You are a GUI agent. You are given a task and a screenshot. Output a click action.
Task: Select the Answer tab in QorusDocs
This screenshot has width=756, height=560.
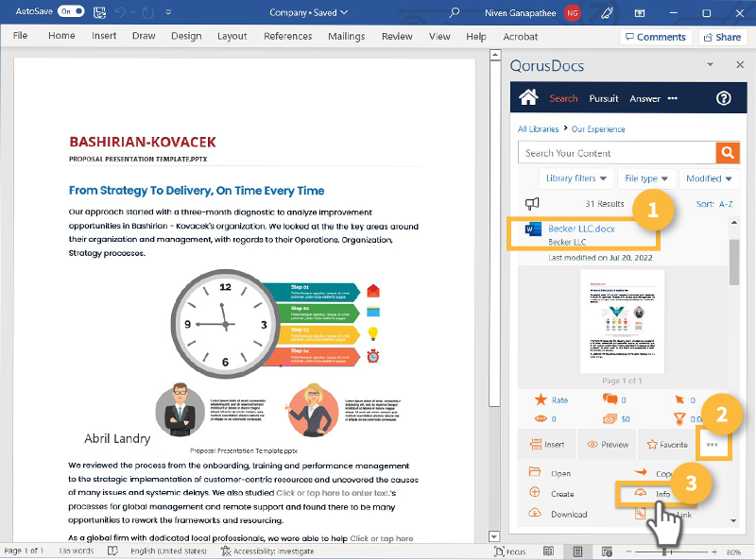point(644,98)
